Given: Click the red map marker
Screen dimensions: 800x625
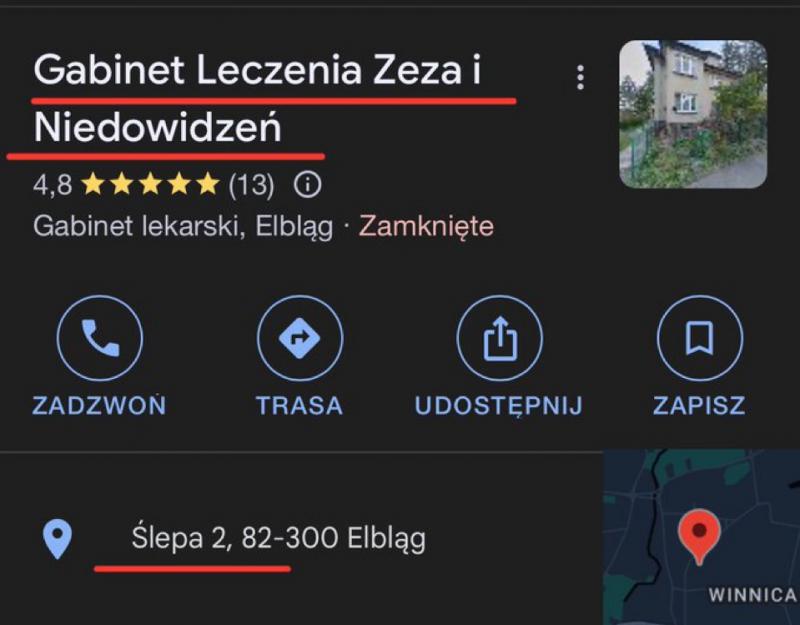Looking at the screenshot, I should pos(699,536).
